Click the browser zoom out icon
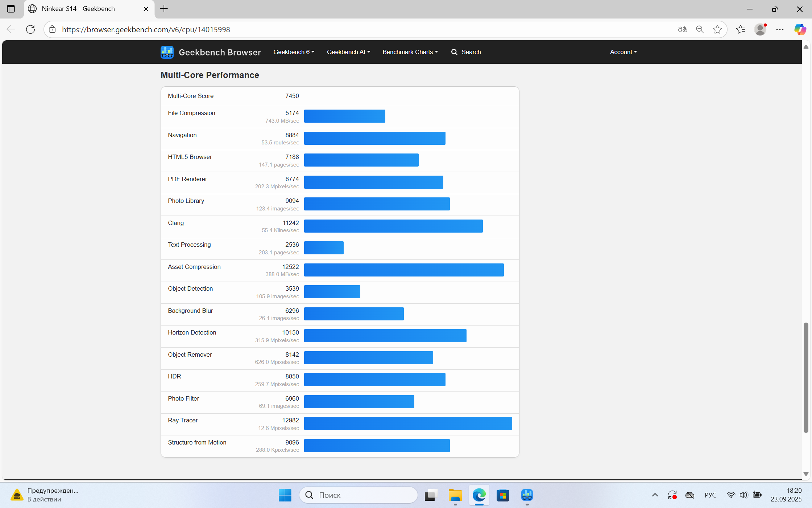This screenshot has height=508, width=812. coord(700,29)
